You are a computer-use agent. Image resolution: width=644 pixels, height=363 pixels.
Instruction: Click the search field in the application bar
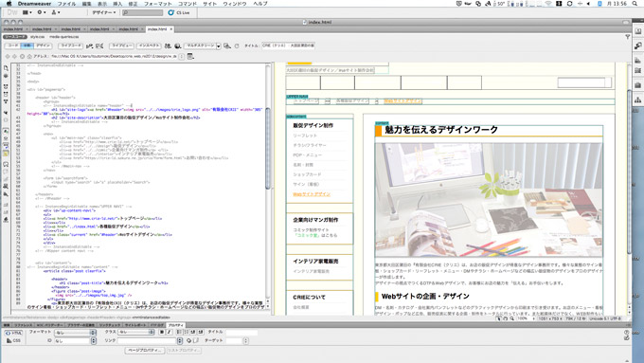point(142,12)
